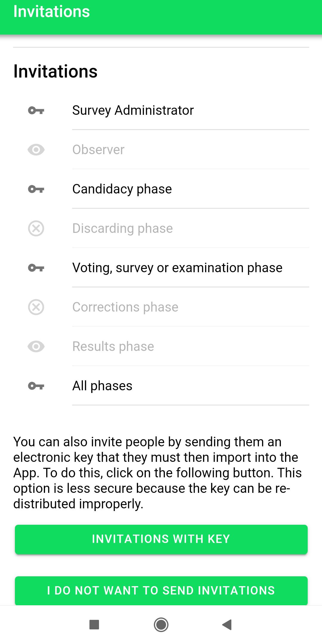Viewport: 322px width, 644px height.
Task: Tap the crossed circle beside Discarding phase
Action: click(x=36, y=228)
